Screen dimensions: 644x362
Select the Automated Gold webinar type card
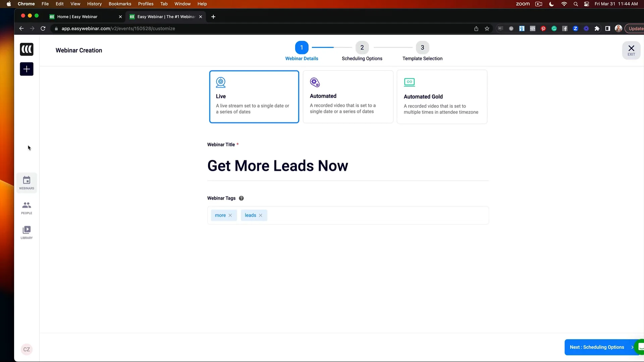(442, 96)
